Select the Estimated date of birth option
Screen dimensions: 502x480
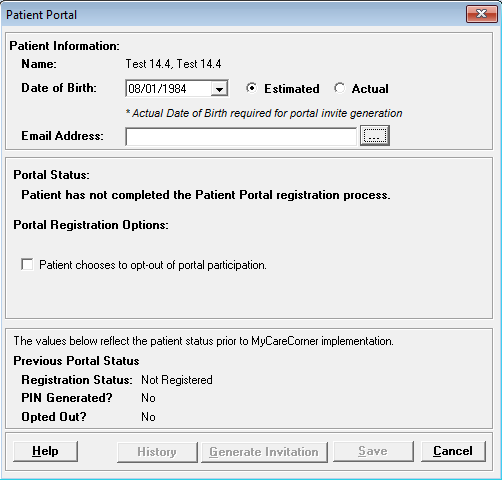click(x=251, y=88)
